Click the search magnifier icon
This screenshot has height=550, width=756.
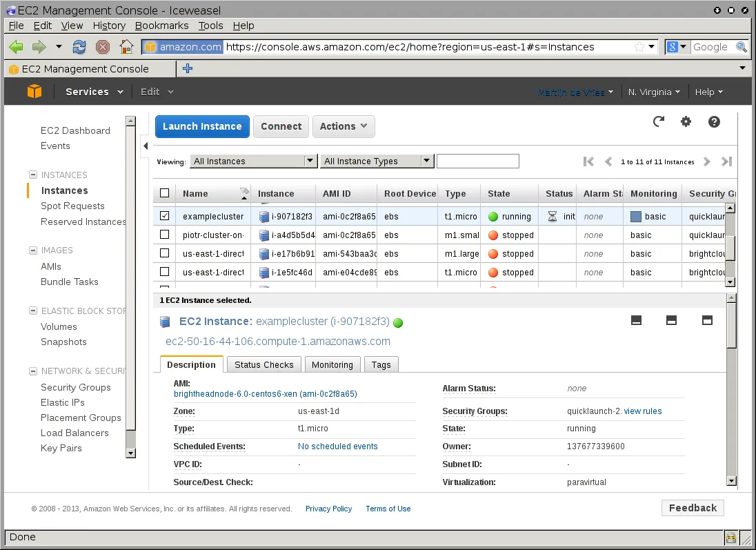click(742, 47)
